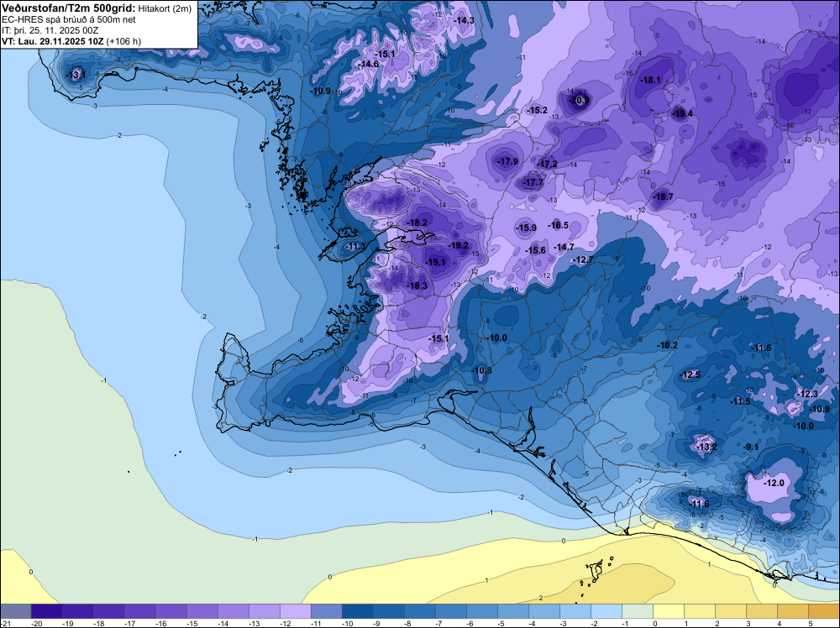Image resolution: width=840 pixels, height=628 pixels.
Task: Click the -12.5 temperature label
Action: click(x=690, y=374)
